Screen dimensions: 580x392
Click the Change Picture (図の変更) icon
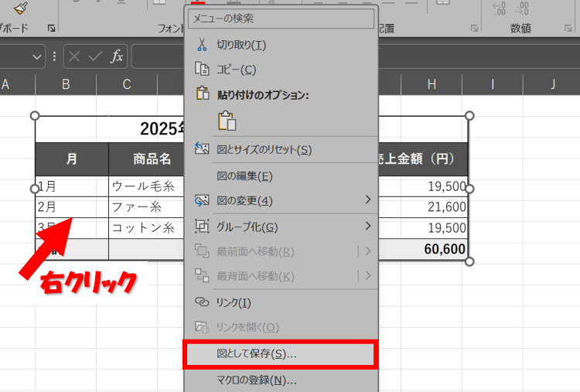pos(202,200)
